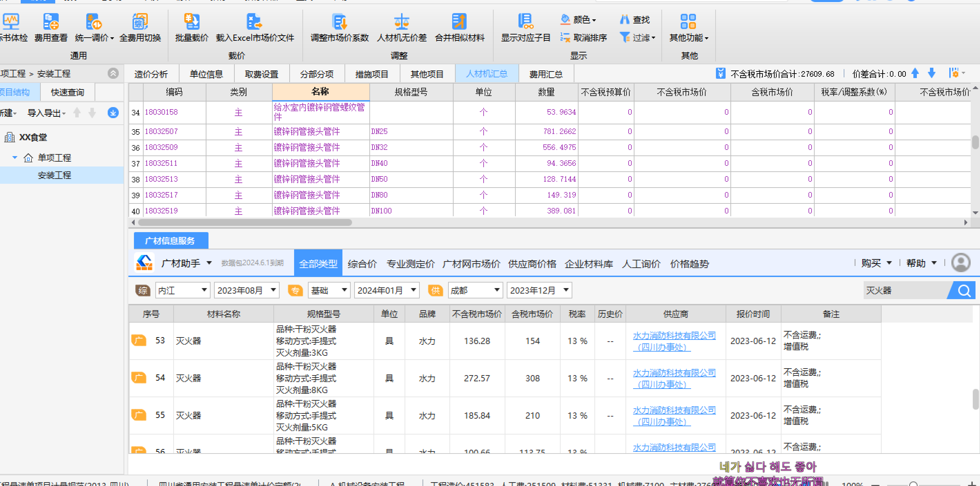
Task: Sort by the 名称 column header
Action: point(320,92)
